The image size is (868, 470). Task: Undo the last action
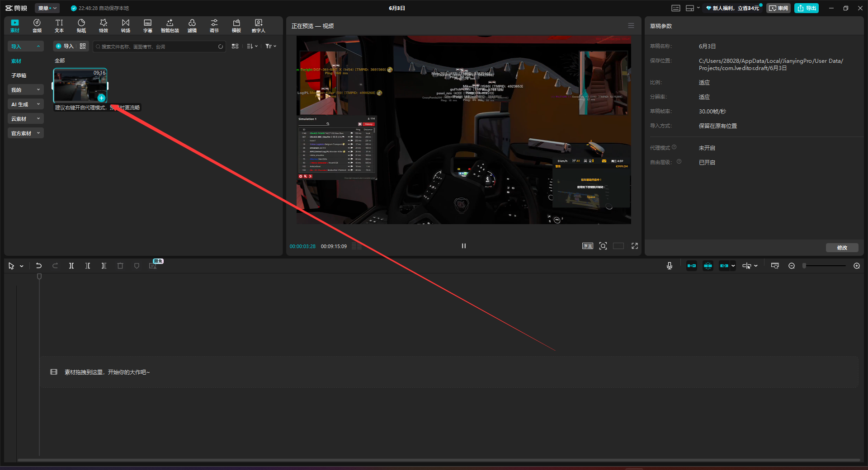click(x=39, y=266)
